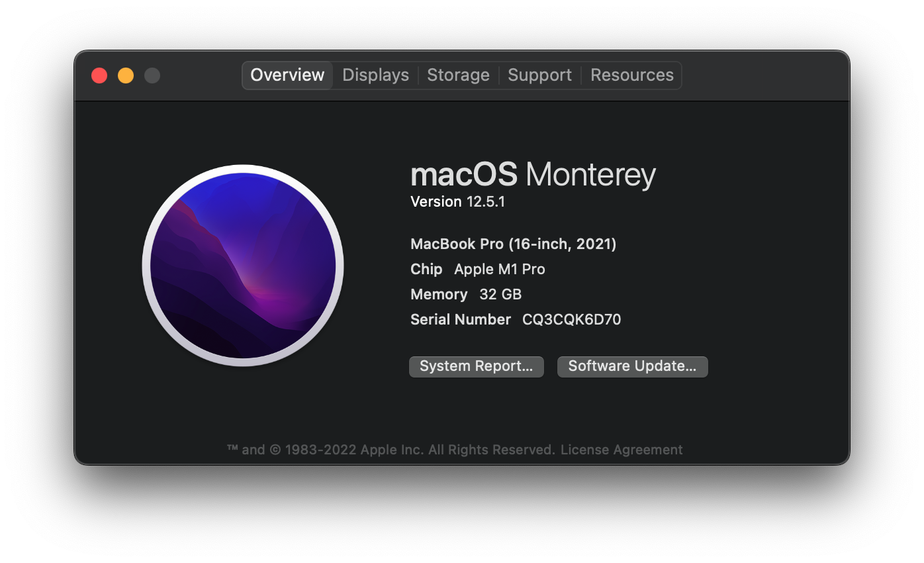Click the Version 12.5.1 text
Screen dimensions: 924x563
click(458, 201)
